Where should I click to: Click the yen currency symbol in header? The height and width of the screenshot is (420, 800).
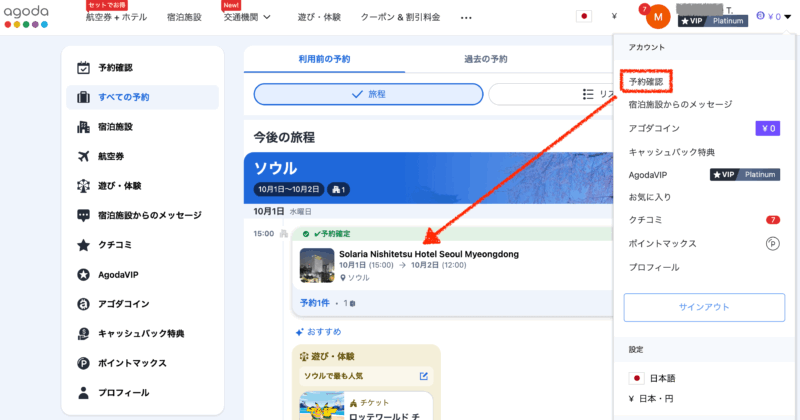click(x=614, y=16)
